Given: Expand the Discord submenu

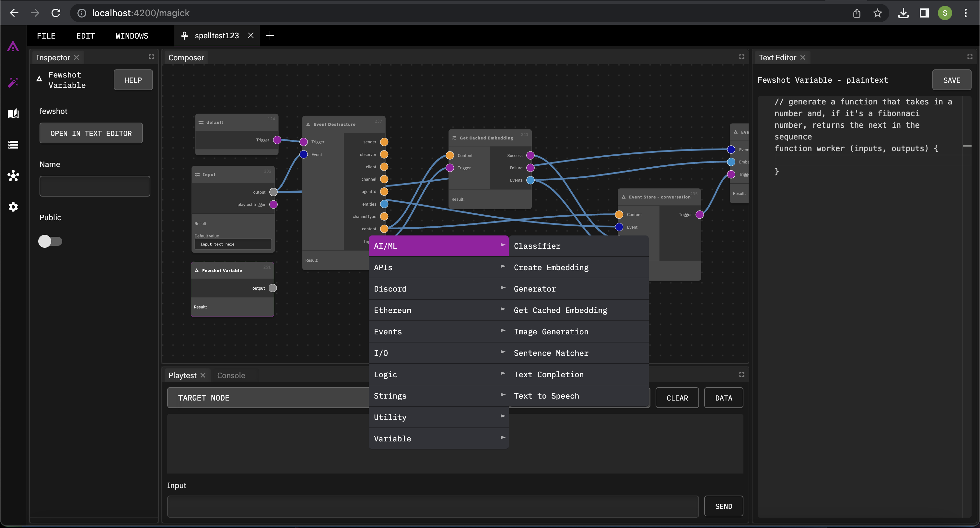Looking at the screenshot, I should point(438,289).
